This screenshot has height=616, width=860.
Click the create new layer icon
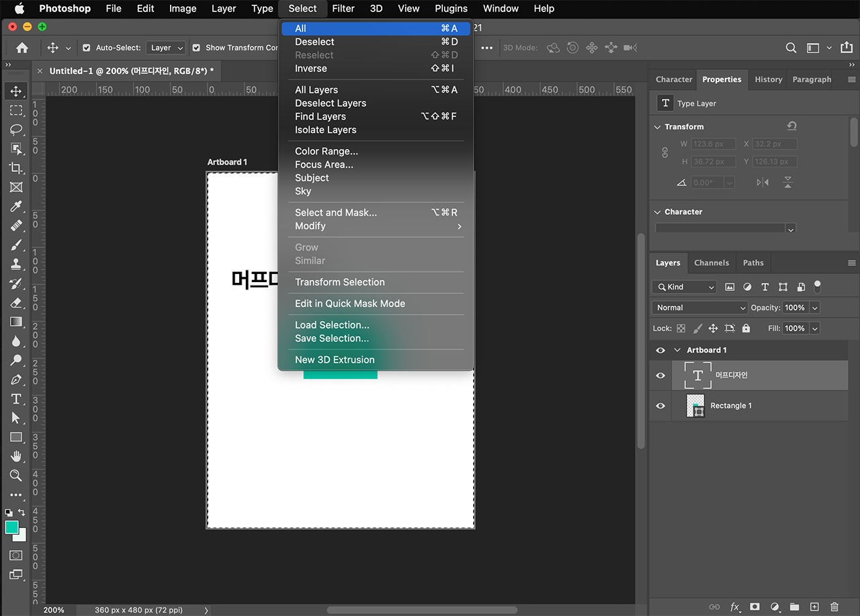(x=814, y=607)
